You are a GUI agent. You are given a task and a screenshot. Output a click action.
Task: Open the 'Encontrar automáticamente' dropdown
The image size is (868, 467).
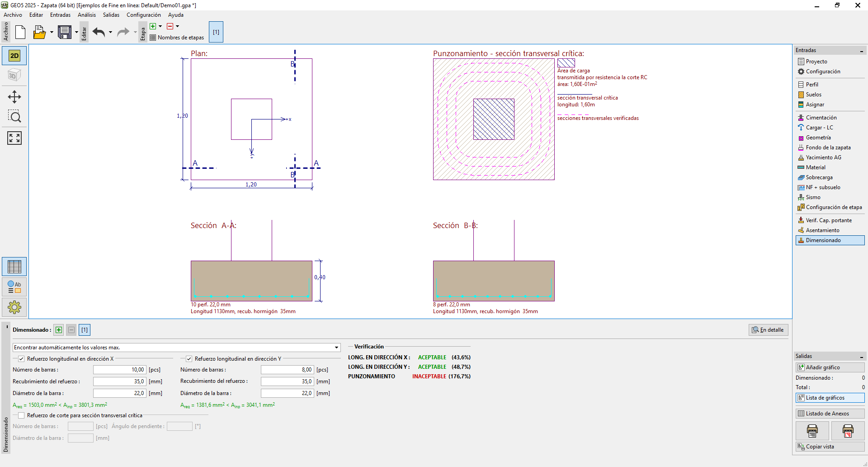coord(336,348)
